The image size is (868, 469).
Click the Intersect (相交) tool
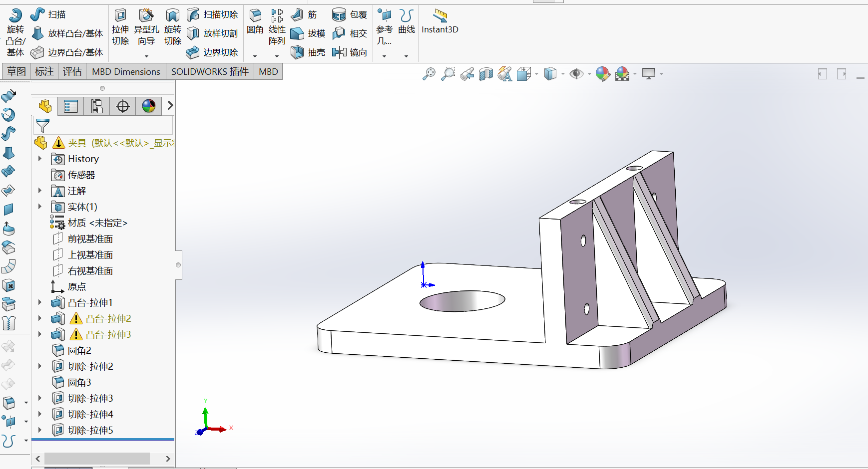click(350, 33)
